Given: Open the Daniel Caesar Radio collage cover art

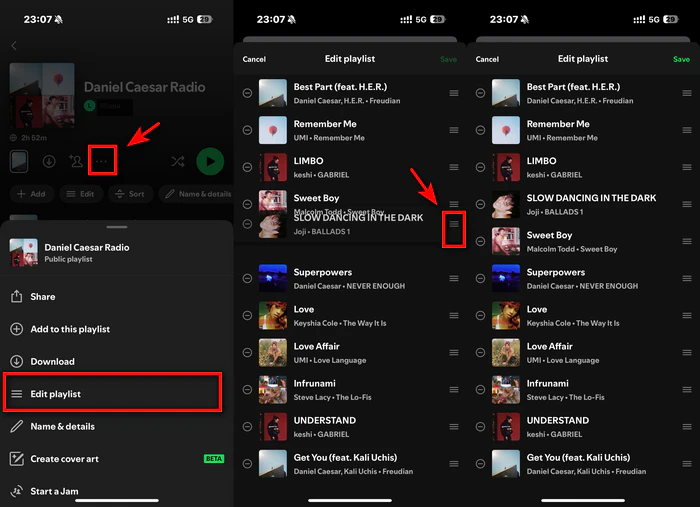Looking at the screenshot, I should coord(42,96).
